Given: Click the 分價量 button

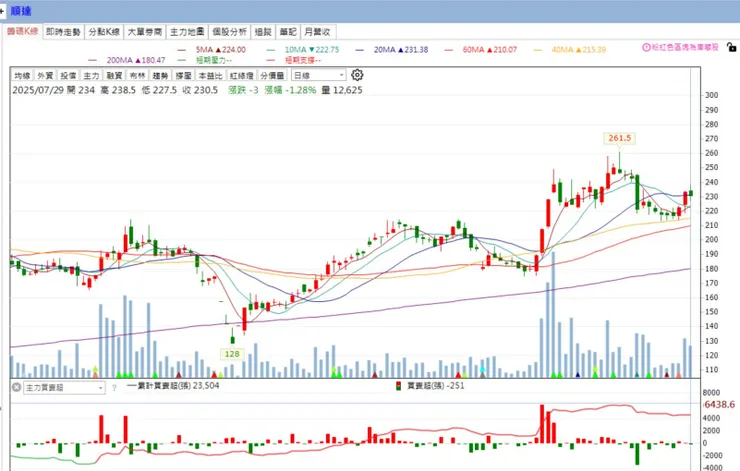Looking at the screenshot, I should pos(272,76).
